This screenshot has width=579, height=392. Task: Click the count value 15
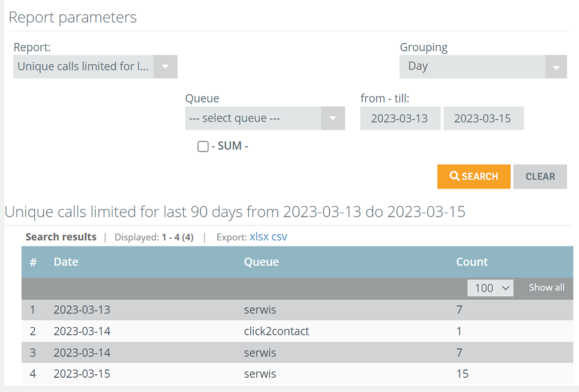pos(462,374)
